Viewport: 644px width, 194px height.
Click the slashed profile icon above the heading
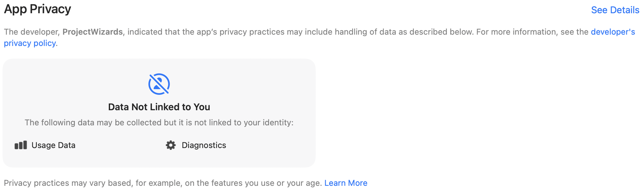pyautogui.click(x=159, y=83)
